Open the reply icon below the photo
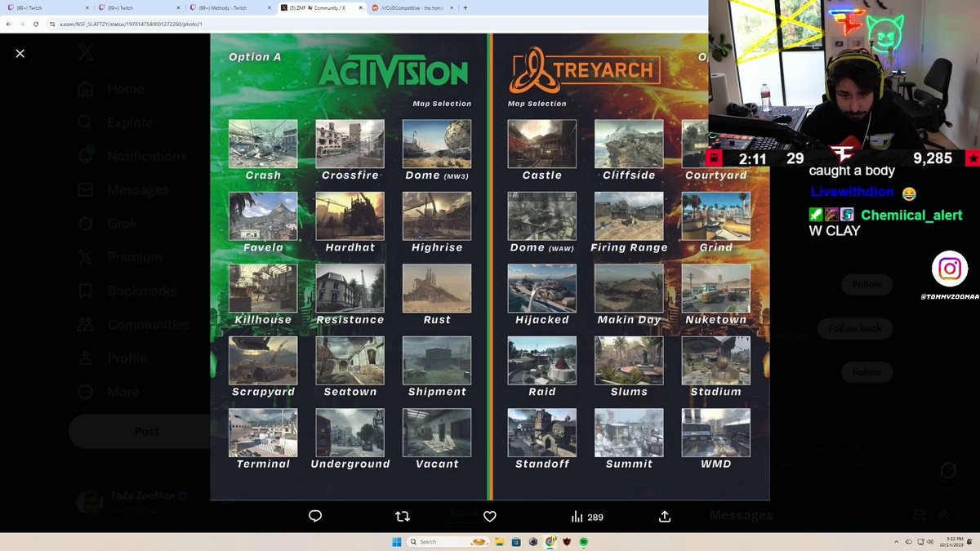This screenshot has width=980, height=551. pyautogui.click(x=315, y=516)
